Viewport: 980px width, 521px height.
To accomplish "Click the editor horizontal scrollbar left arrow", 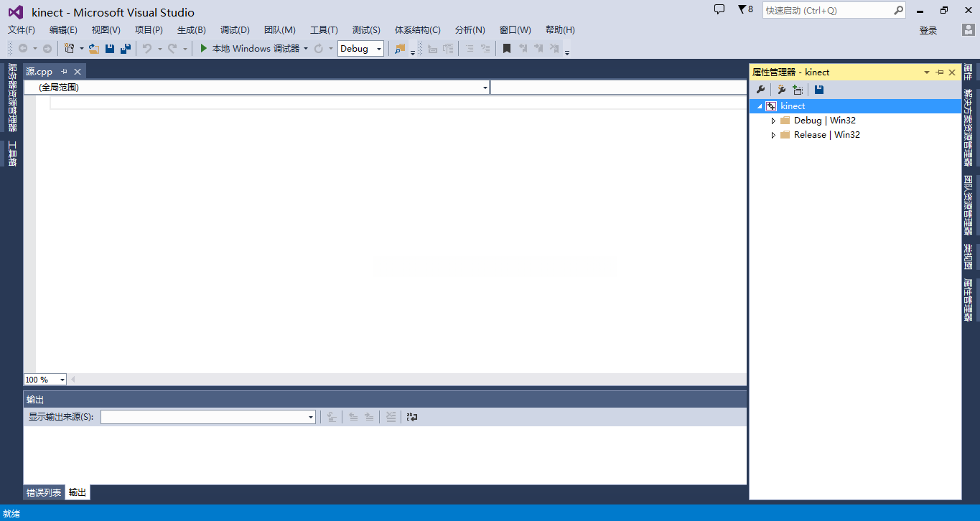I will pyautogui.click(x=73, y=380).
